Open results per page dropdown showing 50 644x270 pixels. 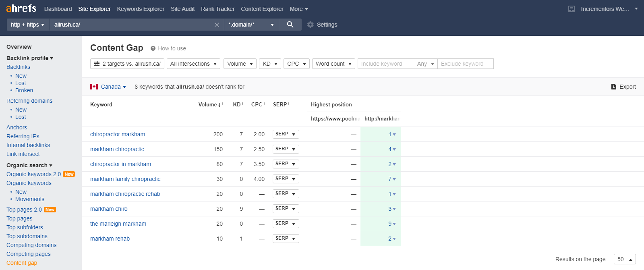tap(625, 259)
